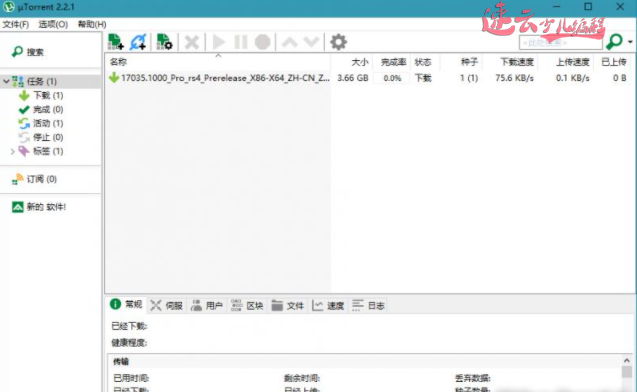Switch to the 速度 tab
This screenshot has width=637, height=392.
328,305
